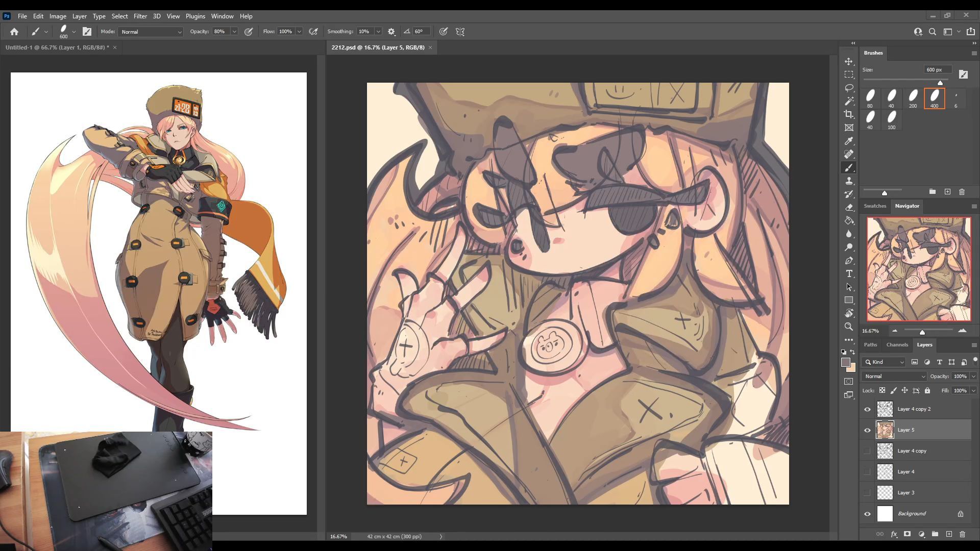Screen dimensions: 980x551
Task: Open the Filter menu
Action: (140, 16)
